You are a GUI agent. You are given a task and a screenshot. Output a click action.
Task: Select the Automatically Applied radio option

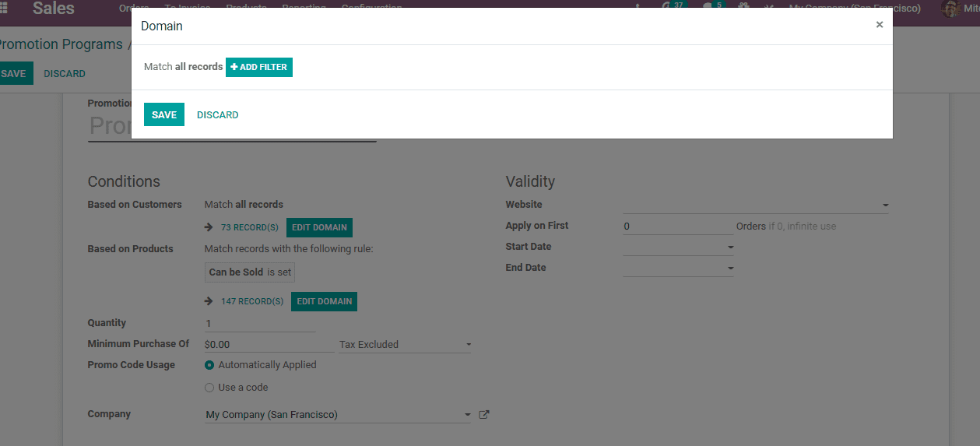pyautogui.click(x=209, y=365)
